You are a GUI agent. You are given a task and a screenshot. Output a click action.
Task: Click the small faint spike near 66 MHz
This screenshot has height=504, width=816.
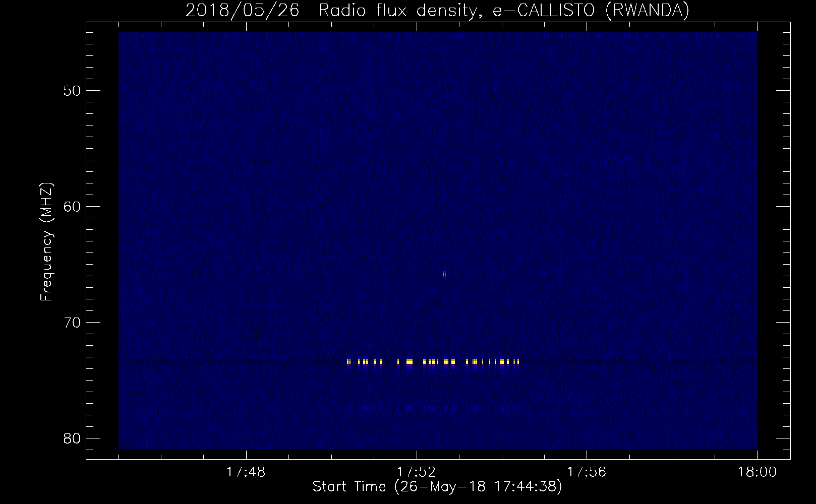444,275
